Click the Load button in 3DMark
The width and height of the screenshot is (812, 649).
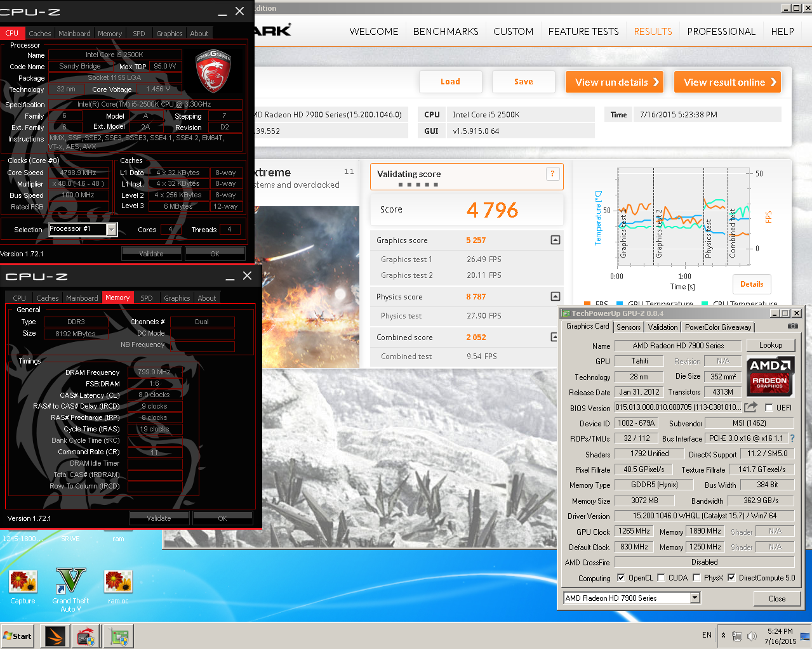coord(450,82)
